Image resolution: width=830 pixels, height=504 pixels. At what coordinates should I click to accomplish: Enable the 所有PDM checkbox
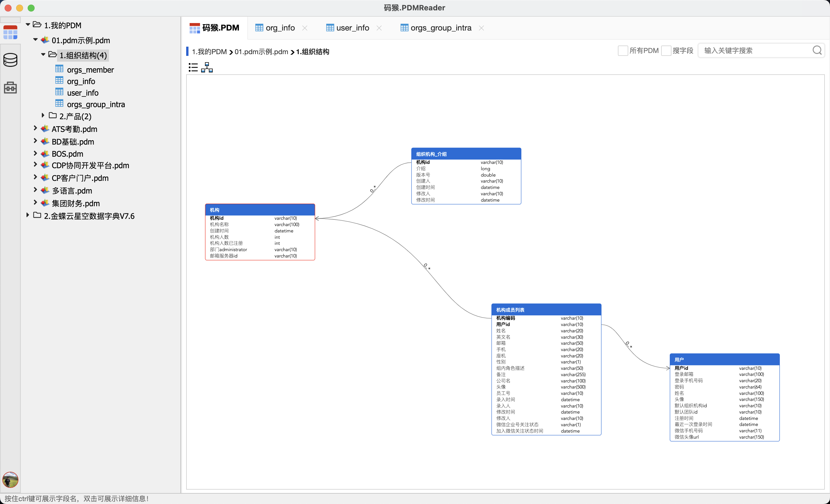(x=622, y=50)
